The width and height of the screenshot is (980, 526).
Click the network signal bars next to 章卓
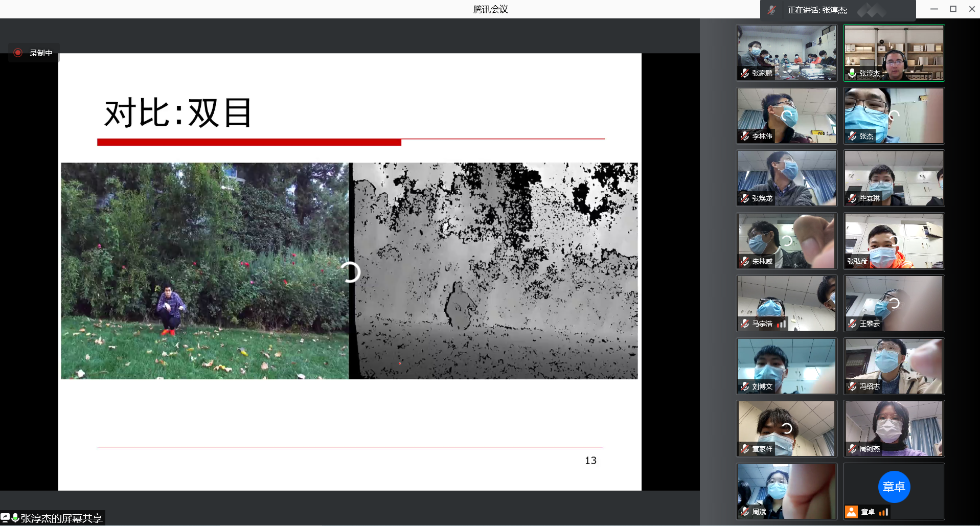click(x=883, y=512)
